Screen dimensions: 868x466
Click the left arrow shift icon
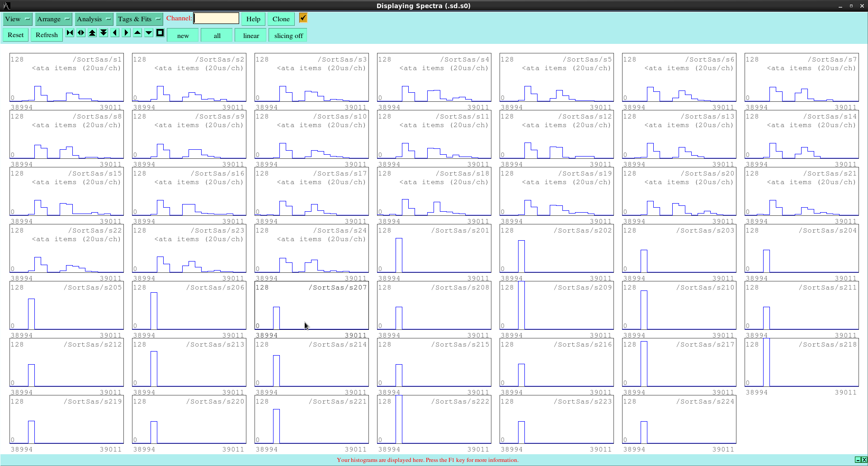[115, 33]
